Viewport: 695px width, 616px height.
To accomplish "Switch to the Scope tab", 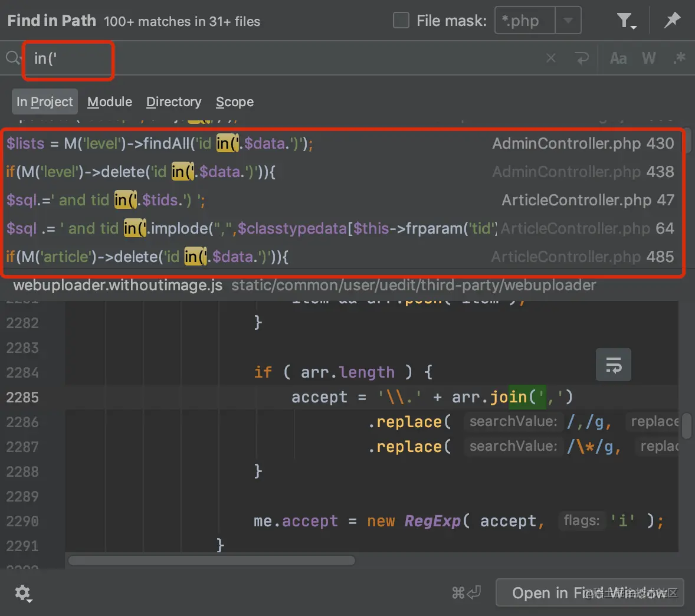I will coord(234,101).
